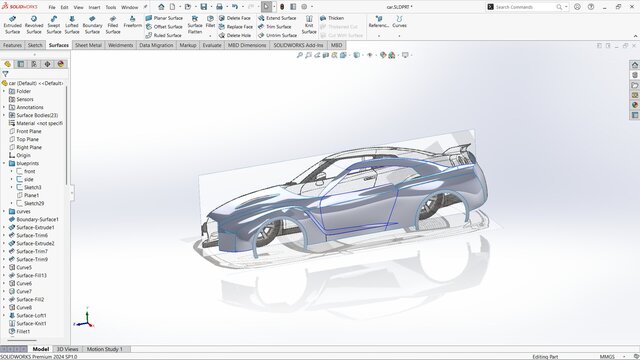Open the FeatureManager design tree tab
The width and height of the screenshot is (640, 360).
coord(7,64)
